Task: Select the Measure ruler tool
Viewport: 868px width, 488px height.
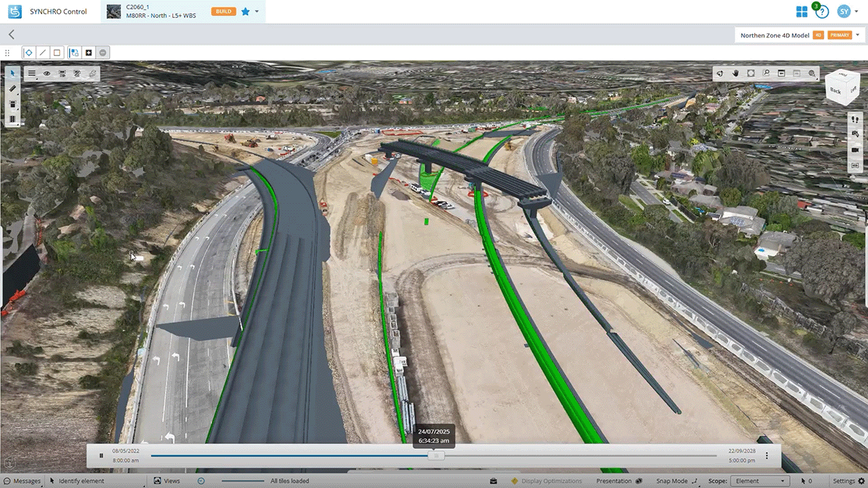Action: point(12,88)
